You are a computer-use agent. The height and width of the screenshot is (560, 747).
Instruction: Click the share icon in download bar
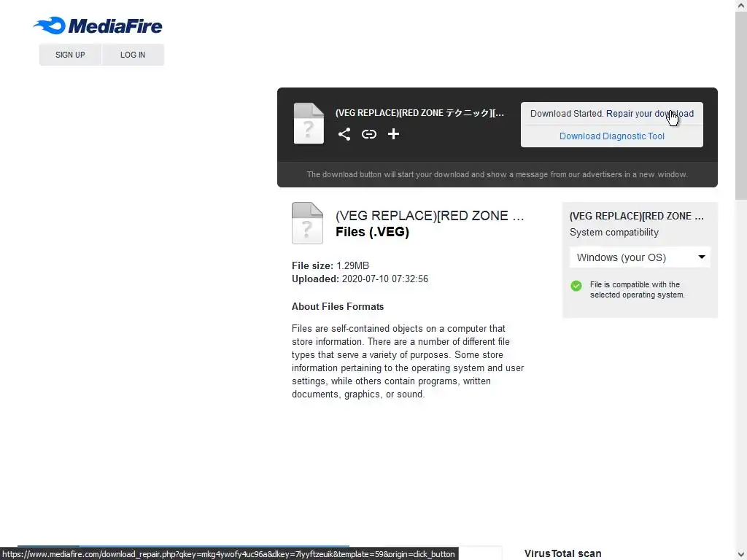tap(344, 134)
